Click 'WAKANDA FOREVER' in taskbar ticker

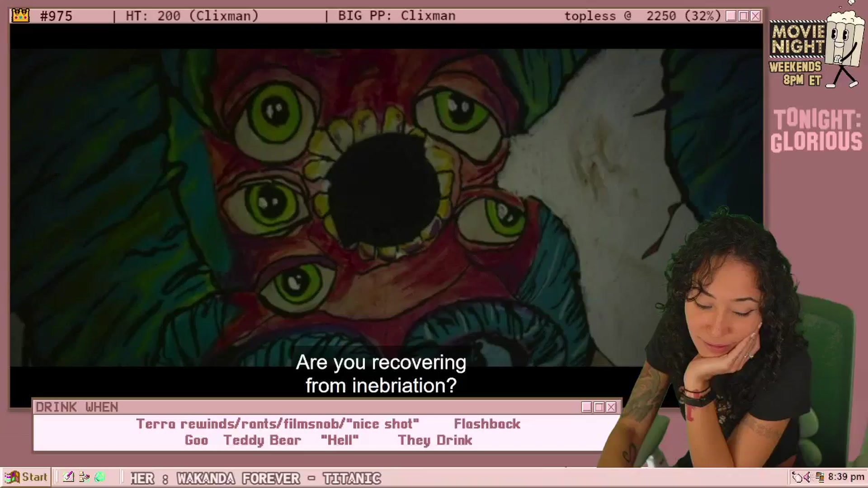(x=238, y=479)
